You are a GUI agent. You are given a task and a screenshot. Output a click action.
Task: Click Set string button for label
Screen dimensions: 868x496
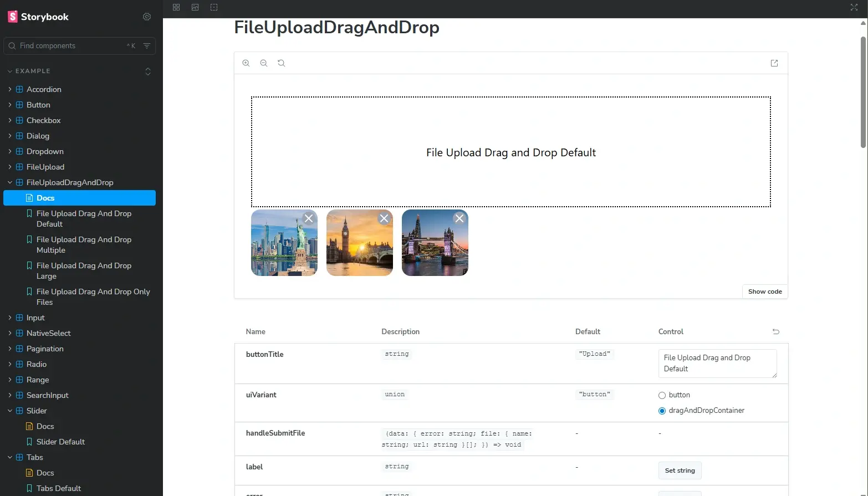[680, 471]
